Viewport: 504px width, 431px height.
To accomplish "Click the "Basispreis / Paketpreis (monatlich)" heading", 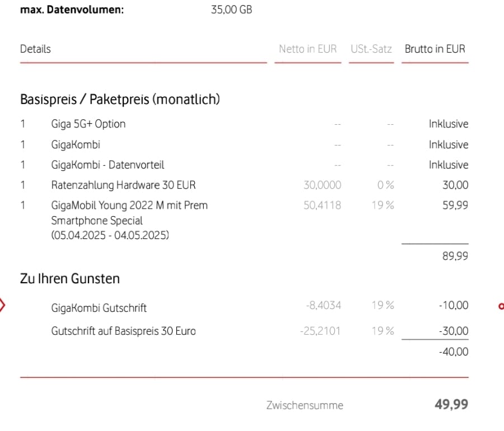I will pos(120,100).
